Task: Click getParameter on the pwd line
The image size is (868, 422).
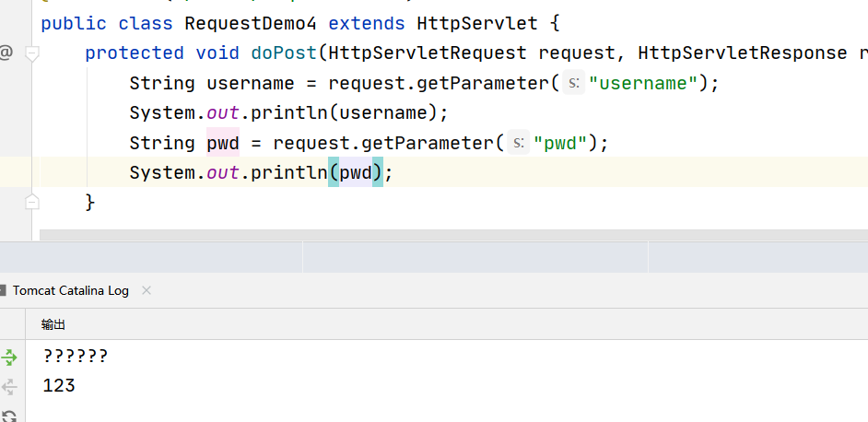Action: click(x=428, y=144)
